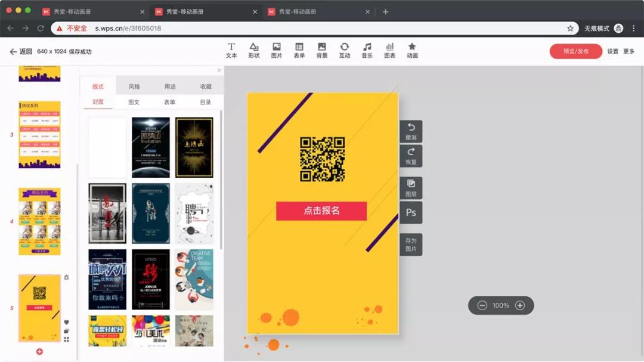Choose the black gold burst template
644x362 pixels.
coord(194,147)
